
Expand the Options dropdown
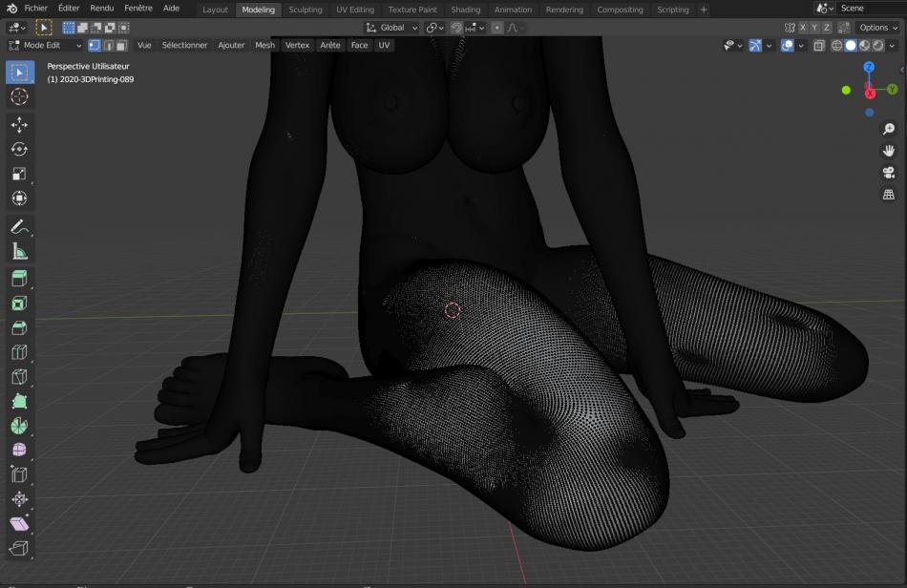point(876,28)
